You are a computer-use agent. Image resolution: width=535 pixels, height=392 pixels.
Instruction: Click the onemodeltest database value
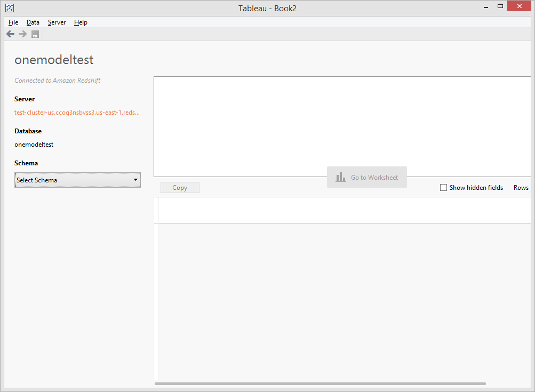[34, 145]
